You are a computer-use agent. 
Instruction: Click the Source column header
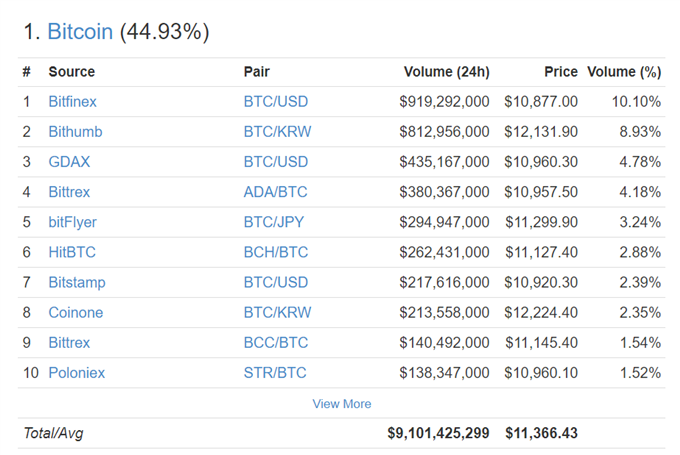click(x=72, y=72)
